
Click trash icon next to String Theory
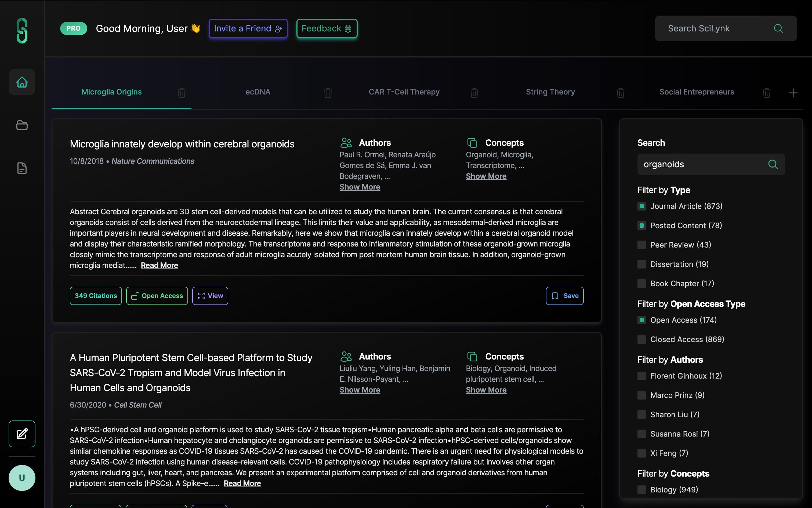pyautogui.click(x=621, y=92)
